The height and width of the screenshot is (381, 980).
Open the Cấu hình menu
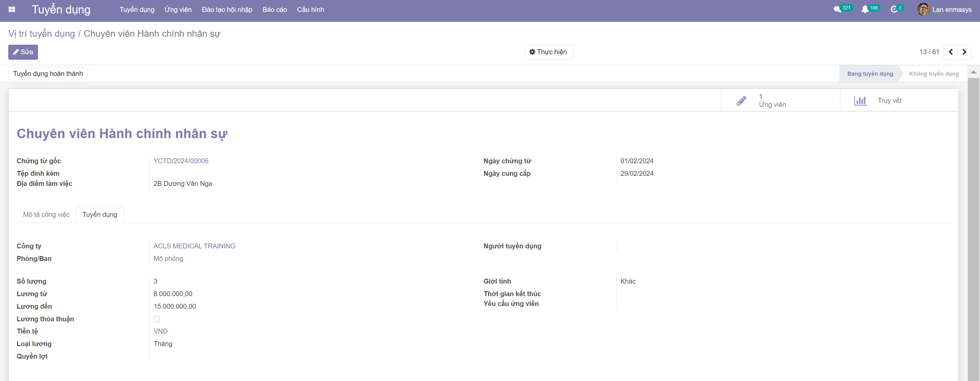pyautogui.click(x=311, y=9)
